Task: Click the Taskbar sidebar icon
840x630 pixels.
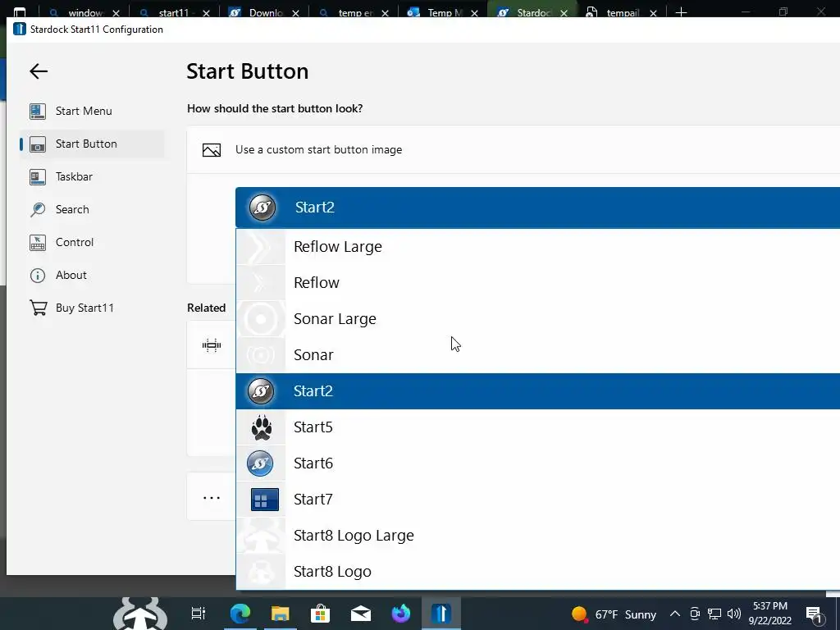Action: 38,176
